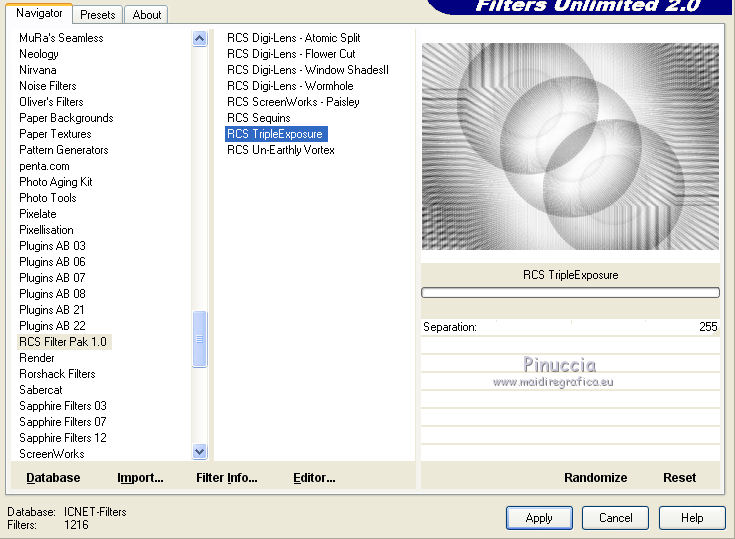Select RCS Digi-Lens - Window ShadesII filter
This screenshot has height=539, width=735.
[x=308, y=70]
